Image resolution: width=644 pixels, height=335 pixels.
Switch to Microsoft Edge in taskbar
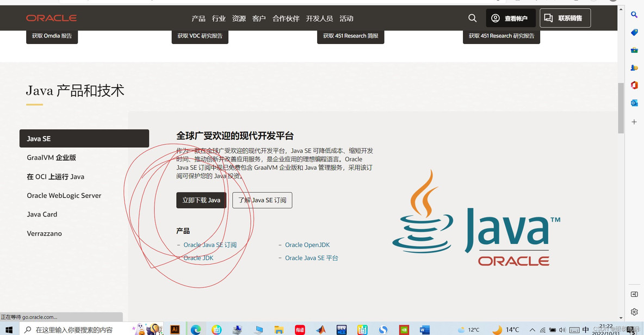click(195, 330)
